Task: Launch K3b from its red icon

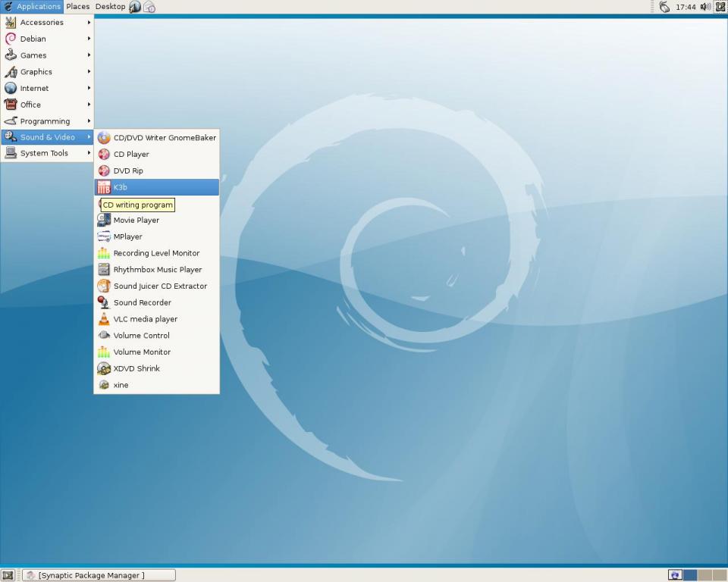Action: click(x=104, y=187)
